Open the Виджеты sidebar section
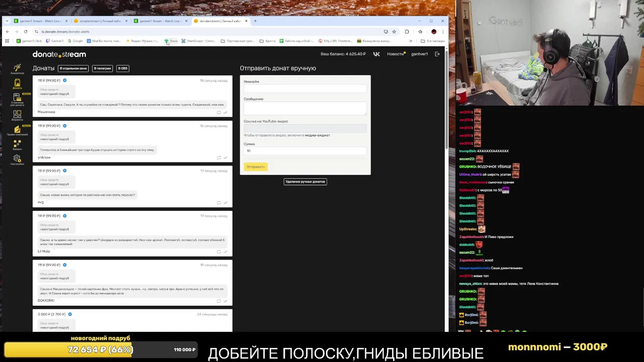The image size is (644, 362). point(17,116)
